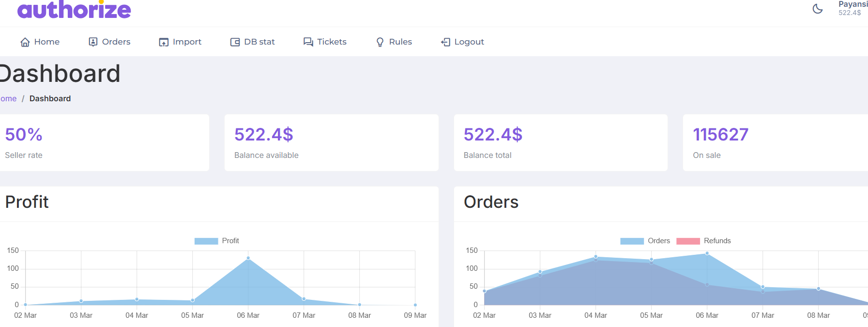Image resolution: width=868 pixels, height=327 pixels.
Task: Click the Rules lightbulb icon
Action: coord(380,42)
